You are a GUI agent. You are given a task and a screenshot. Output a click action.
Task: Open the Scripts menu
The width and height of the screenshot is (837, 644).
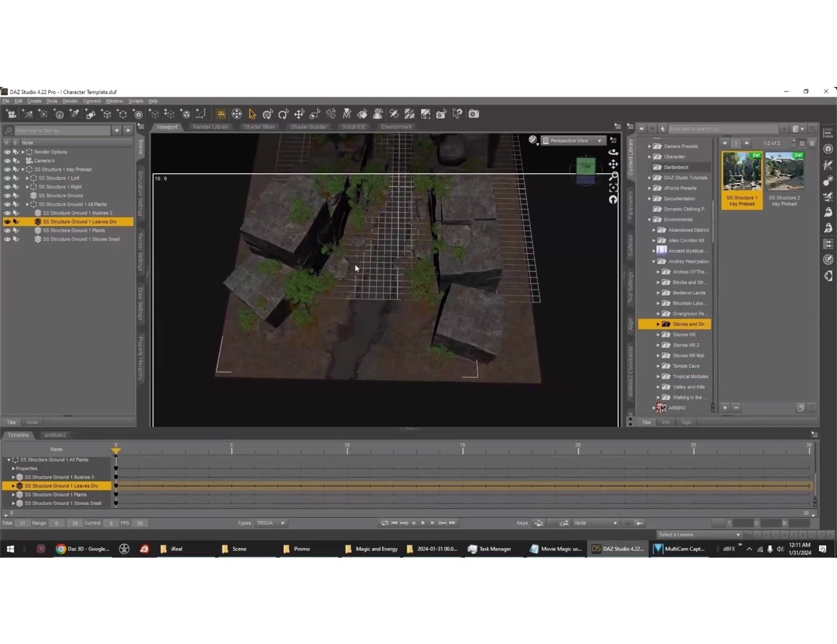pyautogui.click(x=136, y=101)
